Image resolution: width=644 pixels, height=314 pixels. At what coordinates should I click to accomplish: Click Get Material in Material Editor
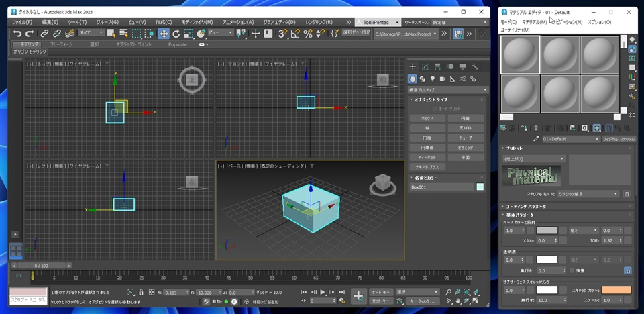coord(503,128)
